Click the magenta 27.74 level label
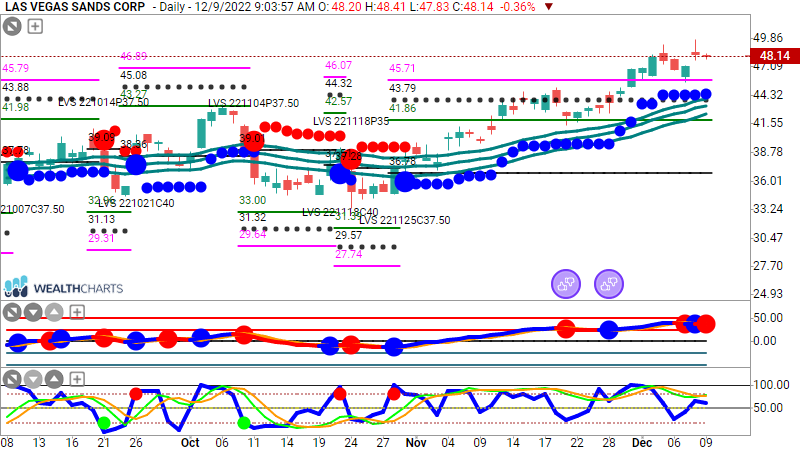 [x=348, y=254]
